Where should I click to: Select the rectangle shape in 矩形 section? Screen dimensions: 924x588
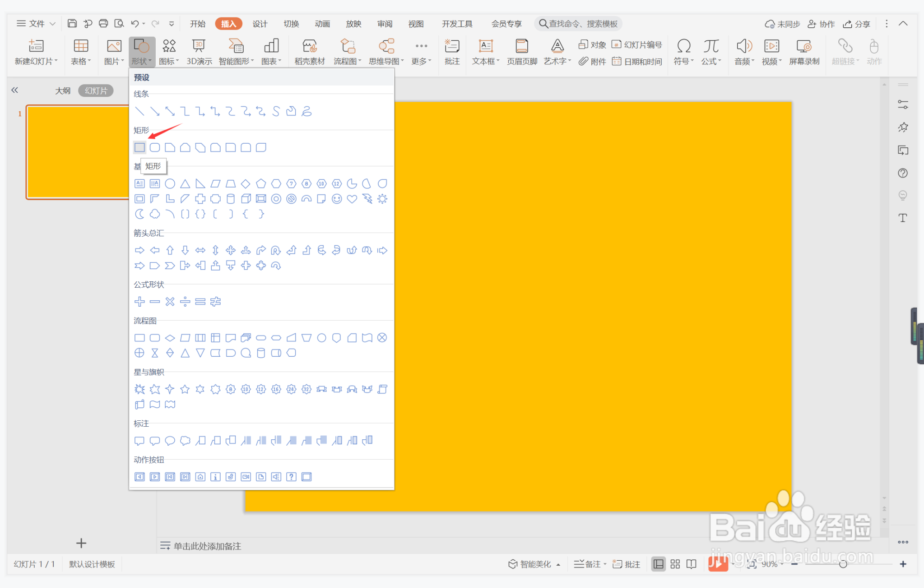coord(139,147)
